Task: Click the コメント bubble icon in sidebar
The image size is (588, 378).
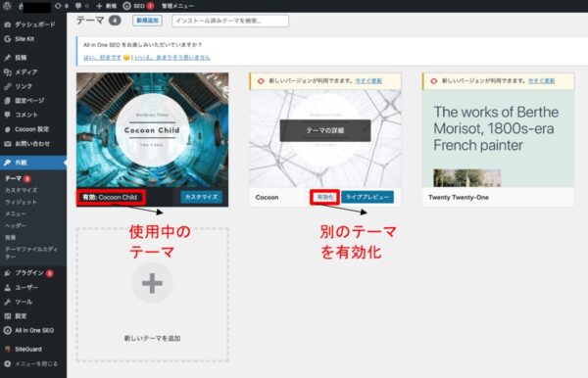Action: click(x=8, y=115)
